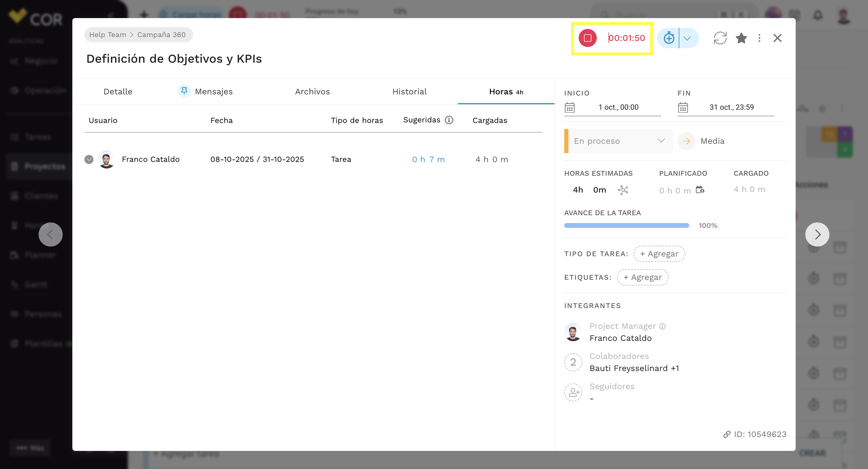Switch to the Detalle tab
The image size is (868, 469).
click(x=118, y=92)
